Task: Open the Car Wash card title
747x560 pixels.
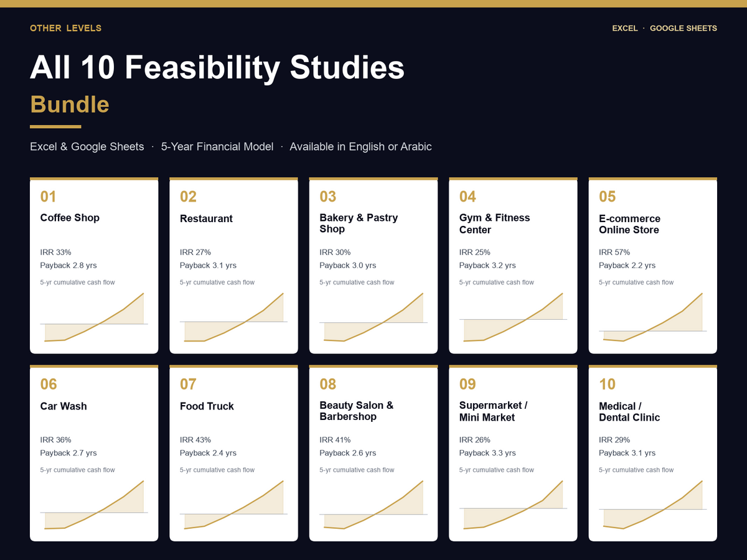Action: [x=63, y=406]
